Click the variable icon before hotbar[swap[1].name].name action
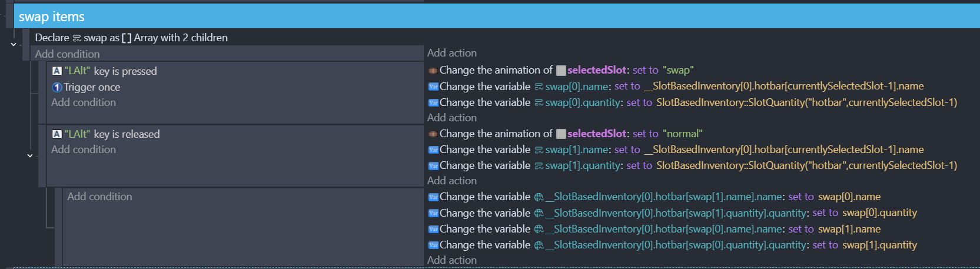Screen dimensions: 980x269 click(x=433, y=197)
